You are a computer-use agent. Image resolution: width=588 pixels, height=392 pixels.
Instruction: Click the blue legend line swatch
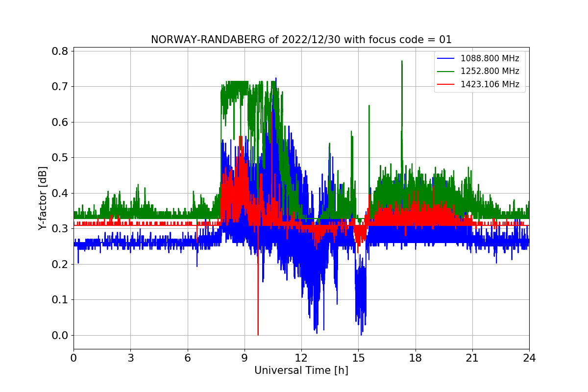pos(446,58)
